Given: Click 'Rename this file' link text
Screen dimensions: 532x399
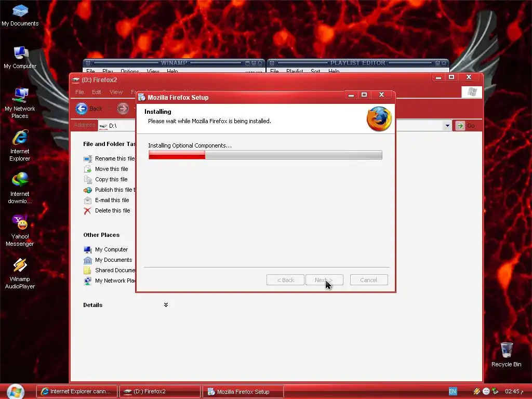Looking at the screenshot, I should [115, 158].
